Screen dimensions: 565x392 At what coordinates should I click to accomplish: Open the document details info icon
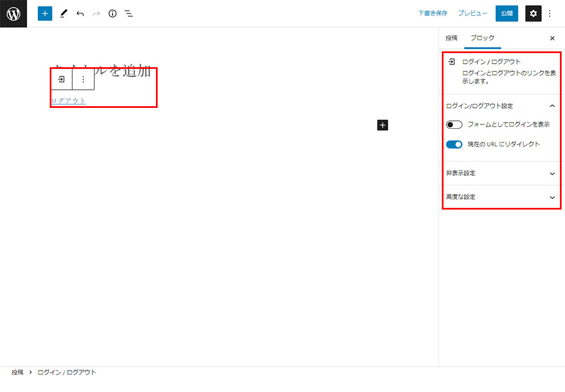click(112, 14)
